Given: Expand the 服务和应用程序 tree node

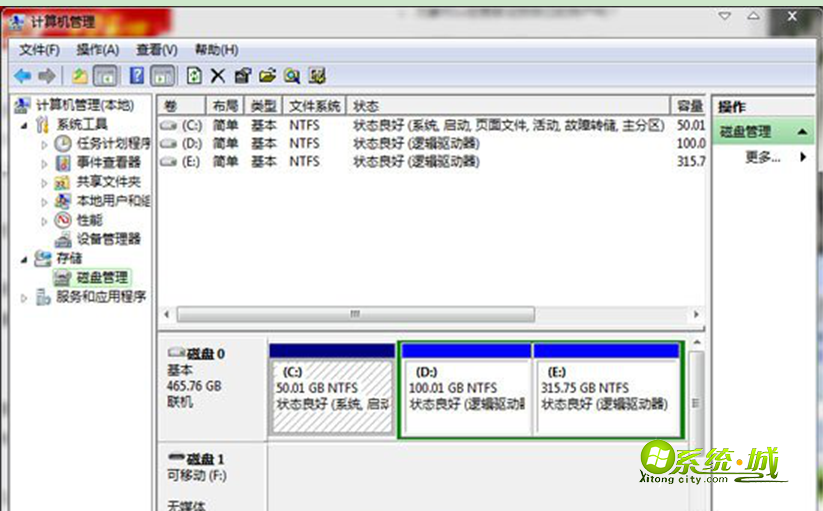Looking at the screenshot, I should coord(25,297).
